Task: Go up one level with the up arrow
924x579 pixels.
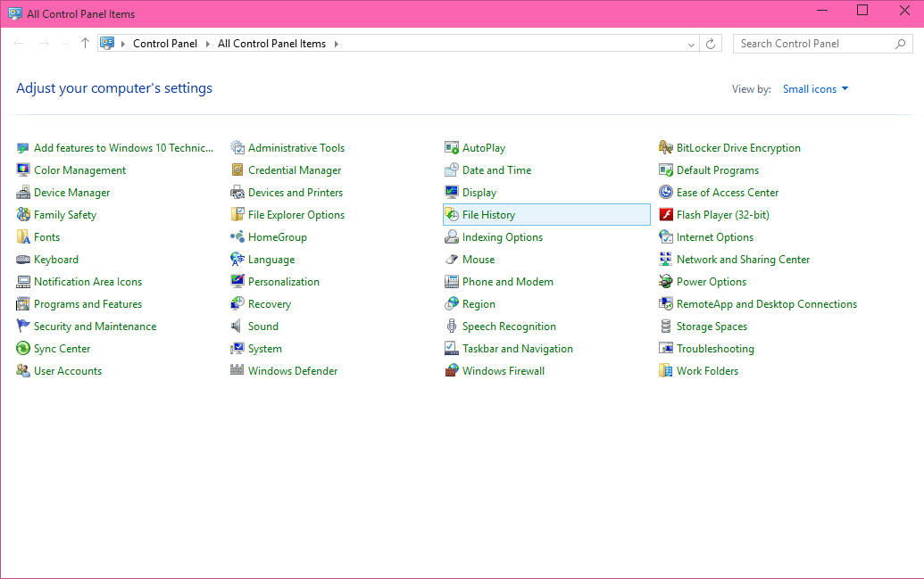Action: coord(85,43)
